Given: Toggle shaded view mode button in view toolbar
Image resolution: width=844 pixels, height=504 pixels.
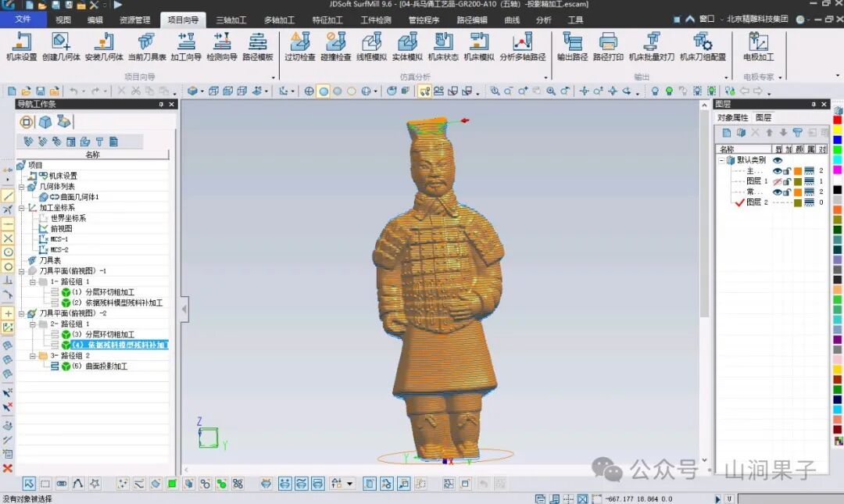Looking at the screenshot, I should (324, 91).
